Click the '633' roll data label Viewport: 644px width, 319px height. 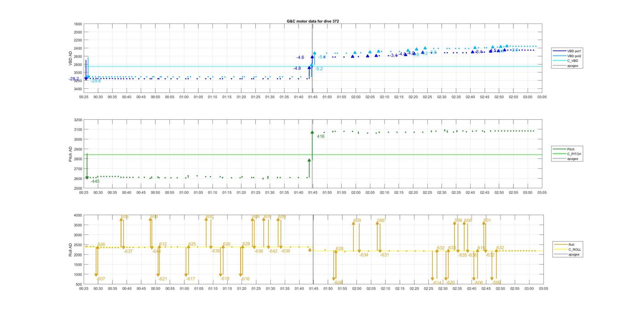(452, 248)
